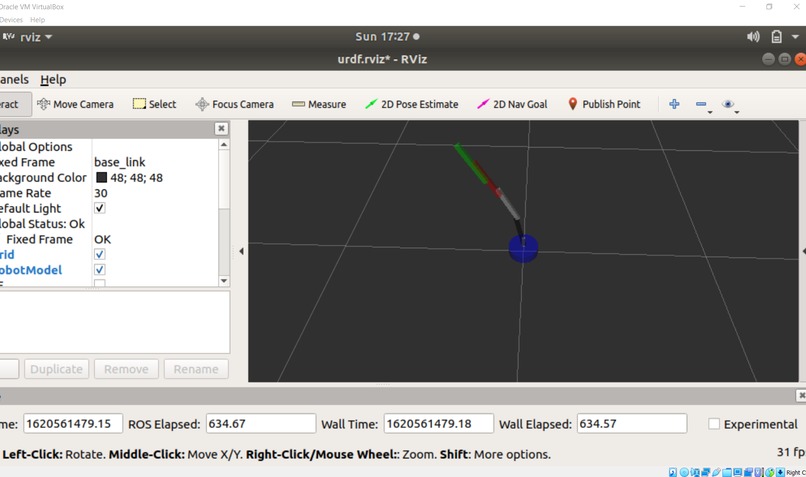Click the blue plus add-tool icon
806x477 pixels.
coord(674,104)
